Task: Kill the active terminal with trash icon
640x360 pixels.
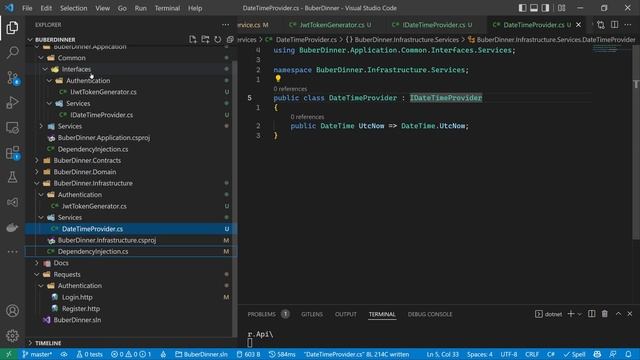Action: pyautogui.click(x=604, y=313)
